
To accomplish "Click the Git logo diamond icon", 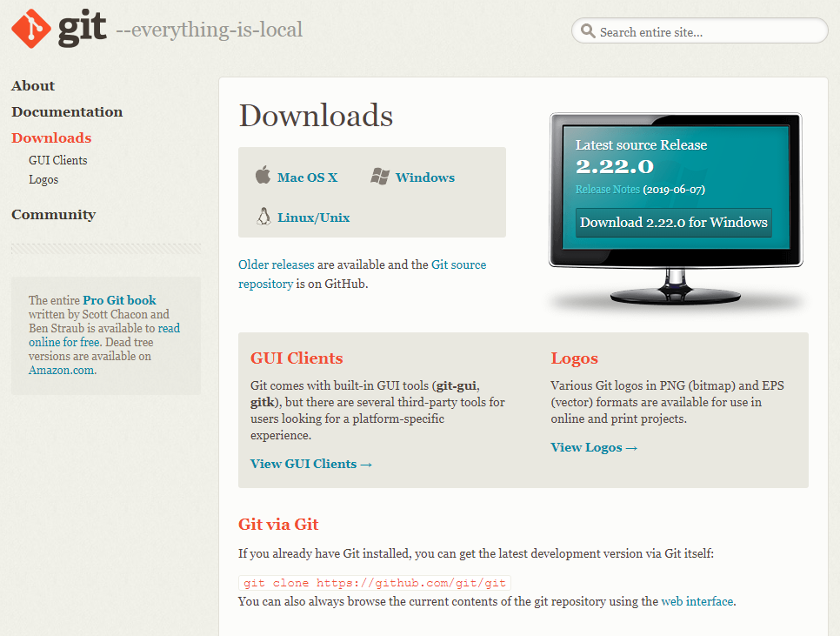I will click(x=31, y=29).
